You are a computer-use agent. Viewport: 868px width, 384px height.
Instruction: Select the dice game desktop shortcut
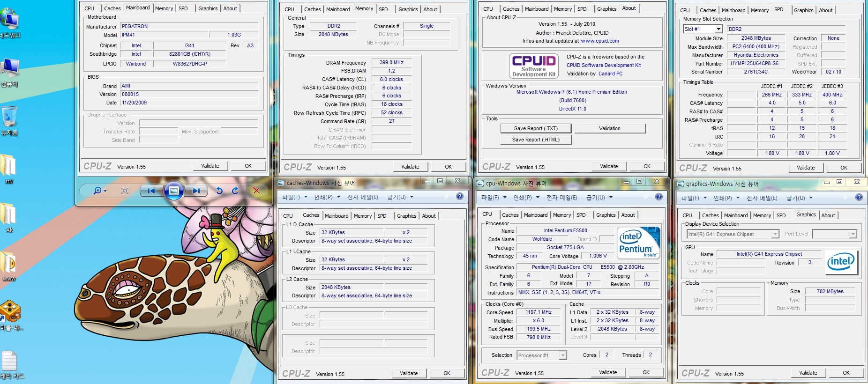tap(10, 315)
